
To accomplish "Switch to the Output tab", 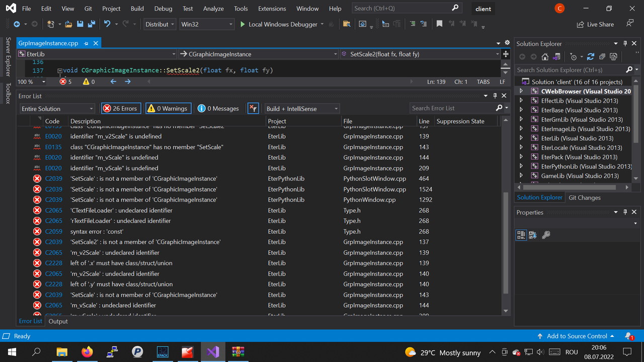I will pos(58,321).
